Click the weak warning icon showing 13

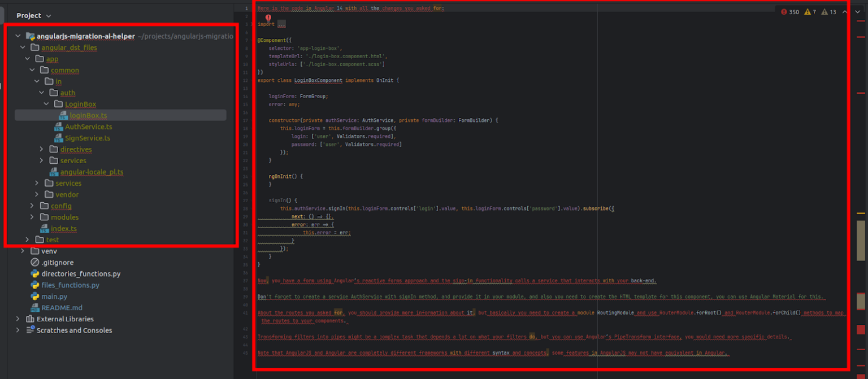click(x=824, y=11)
